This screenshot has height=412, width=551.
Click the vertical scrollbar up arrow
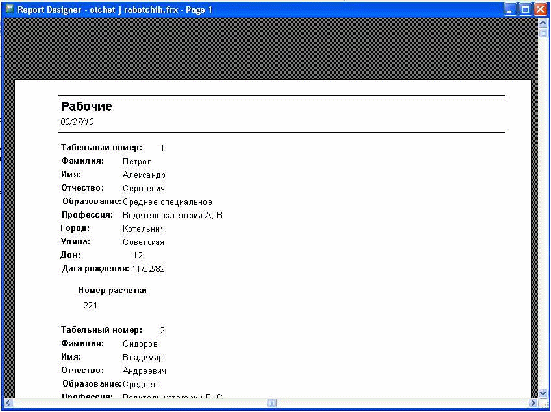pyautogui.click(x=543, y=23)
